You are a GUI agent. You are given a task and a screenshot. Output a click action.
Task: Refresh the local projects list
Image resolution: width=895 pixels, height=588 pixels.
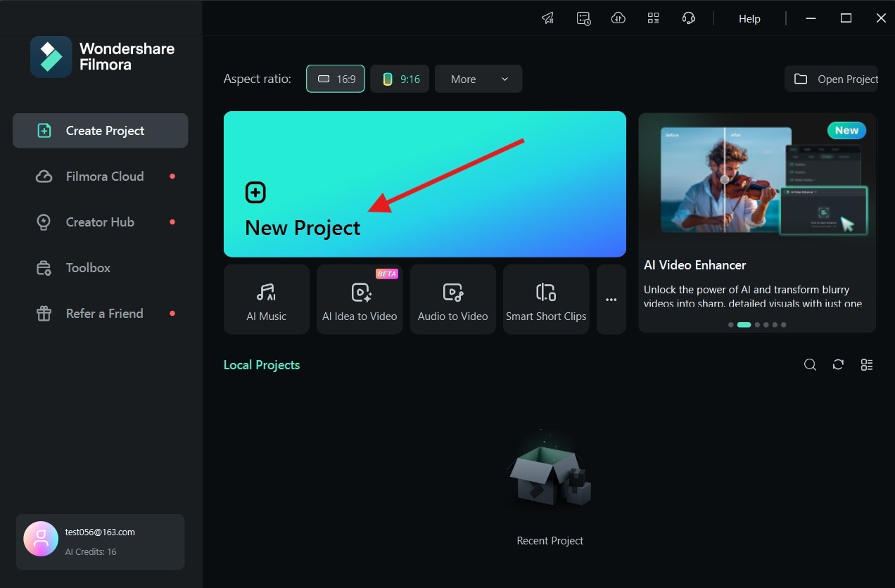click(838, 364)
